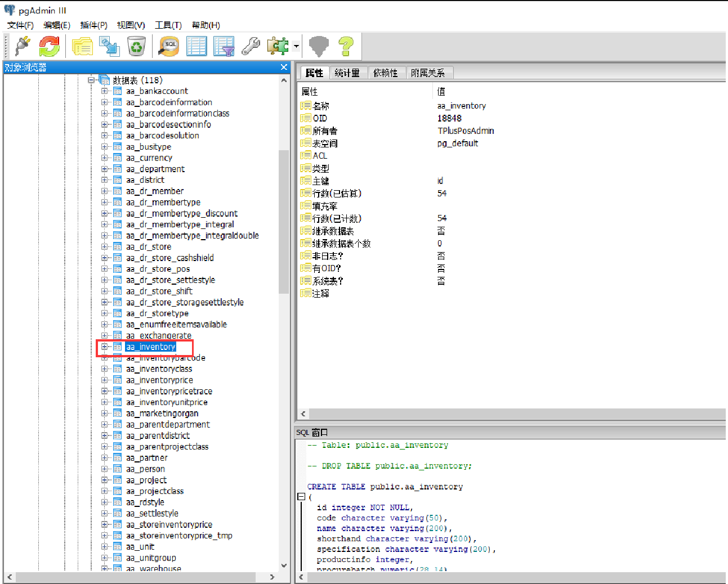Open the SQL query tool icon
Screen dimensions: 728x584
[x=168, y=46]
